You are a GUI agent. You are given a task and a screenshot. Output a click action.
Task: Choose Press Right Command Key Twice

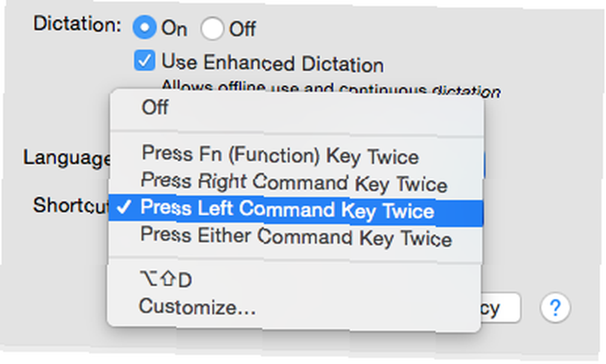tap(296, 182)
